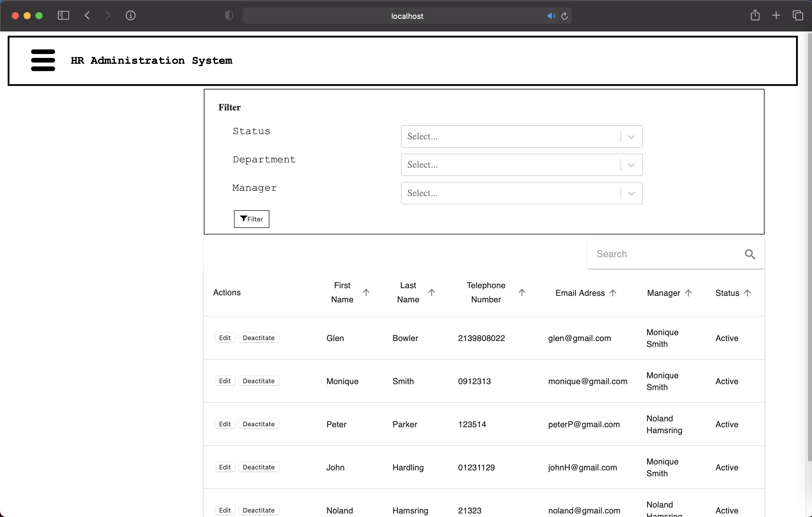Toggle sort direction on Status column
This screenshot has width=812, height=517.
(x=748, y=292)
